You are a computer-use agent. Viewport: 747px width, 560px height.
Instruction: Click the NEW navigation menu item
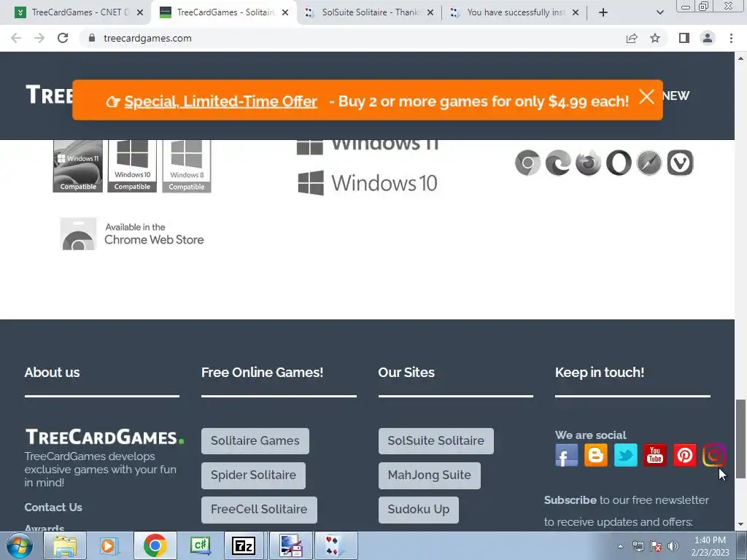(x=676, y=96)
